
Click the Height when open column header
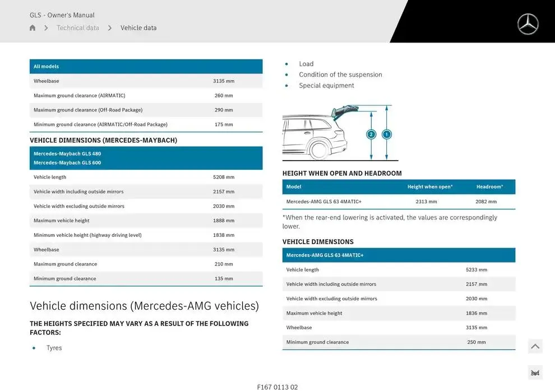coord(429,187)
